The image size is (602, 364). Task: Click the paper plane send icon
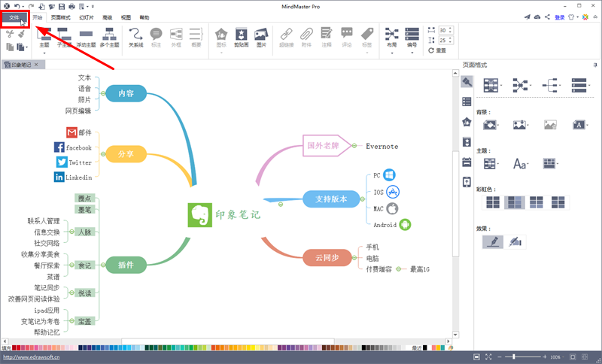click(x=528, y=17)
